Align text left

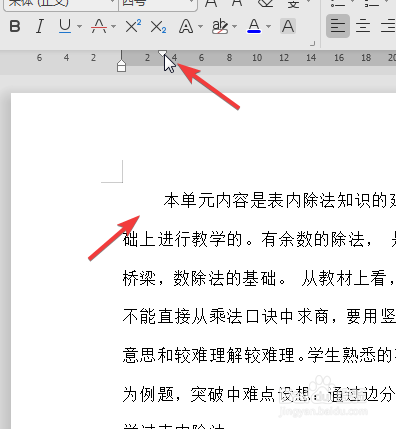coord(338,26)
